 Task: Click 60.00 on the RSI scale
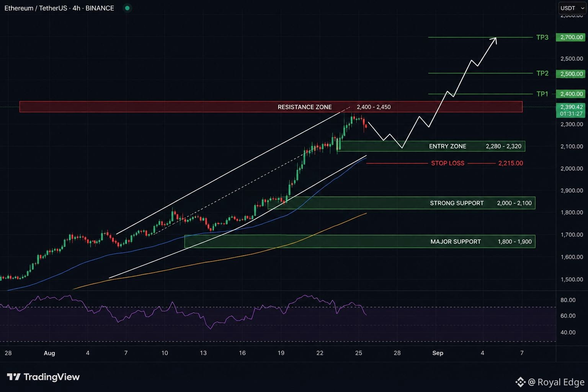568,316
